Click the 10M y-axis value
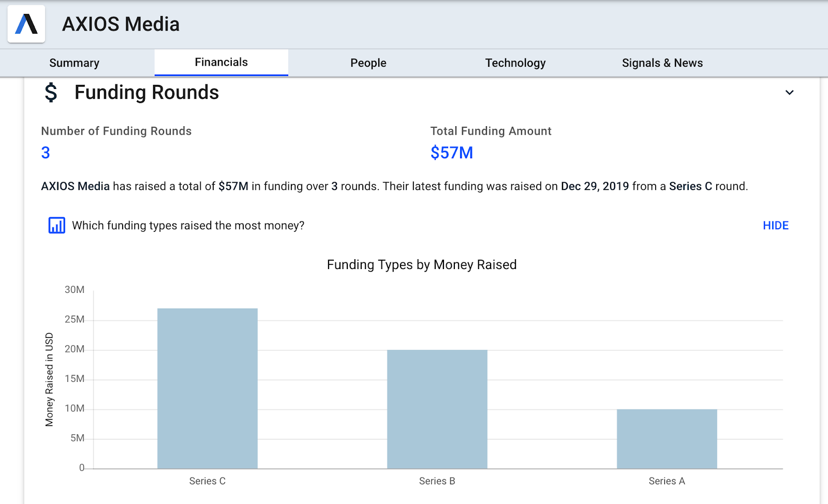828x504 pixels. (x=75, y=408)
